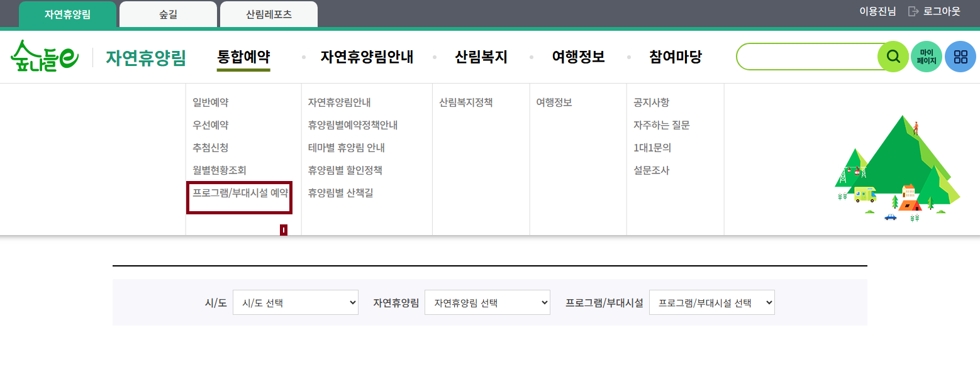Click the search magnifier icon

tap(893, 56)
